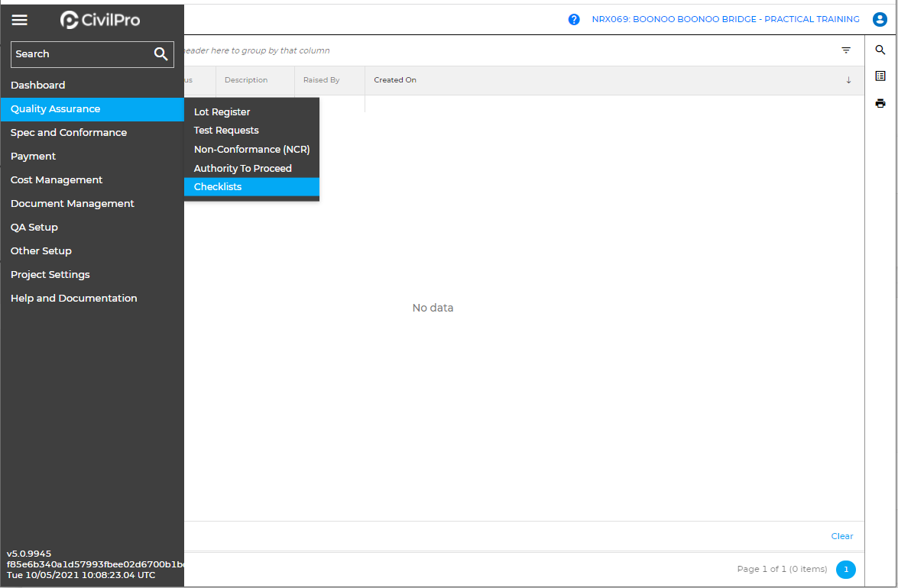Expand the Cost Management menu
898x588 pixels.
[x=57, y=180]
